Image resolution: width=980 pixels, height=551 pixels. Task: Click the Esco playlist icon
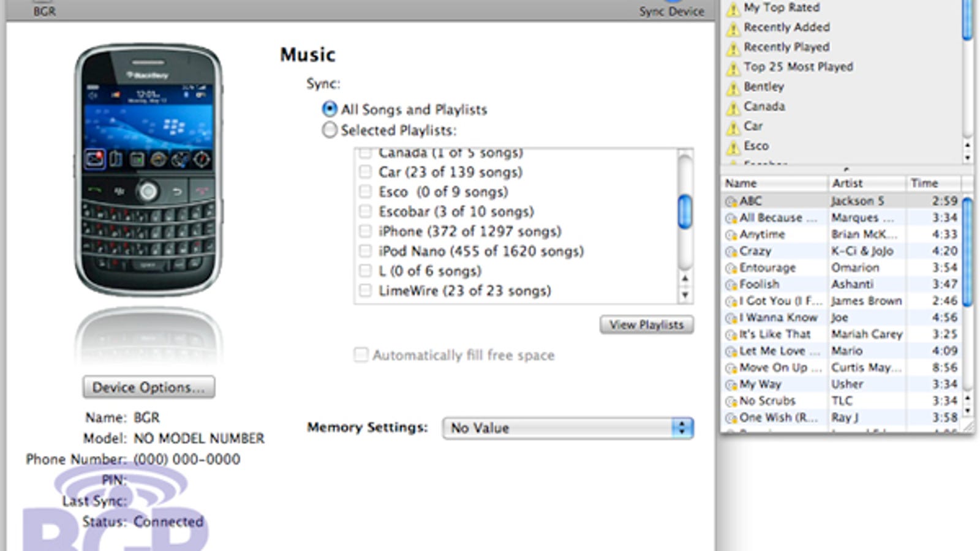point(733,147)
